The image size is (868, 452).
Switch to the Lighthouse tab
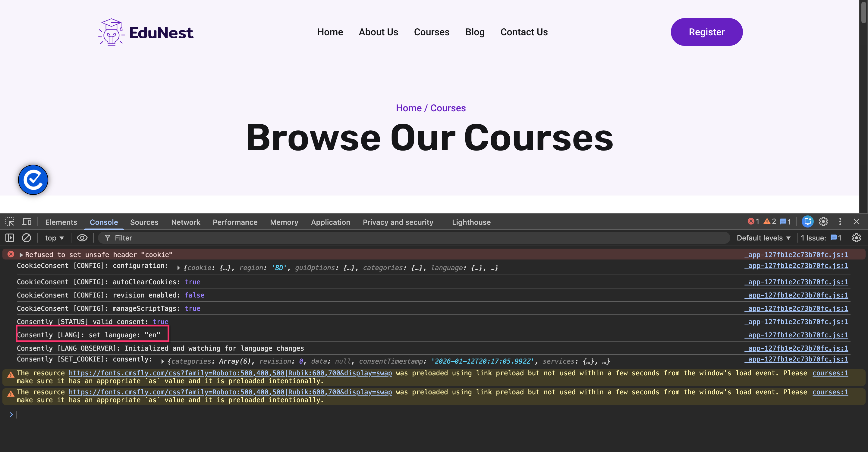click(471, 222)
